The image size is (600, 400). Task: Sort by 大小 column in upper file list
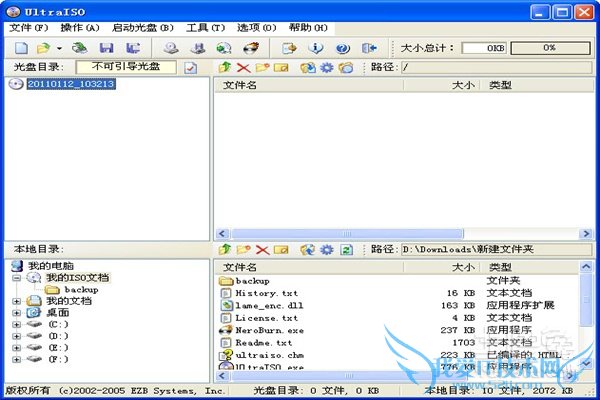[x=441, y=85]
